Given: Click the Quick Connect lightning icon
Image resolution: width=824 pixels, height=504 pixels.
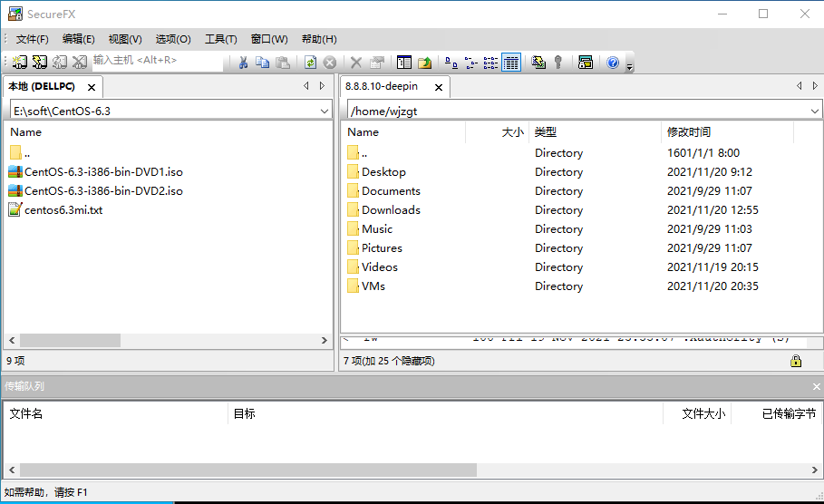Looking at the screenshot, I should coord(39,63).
